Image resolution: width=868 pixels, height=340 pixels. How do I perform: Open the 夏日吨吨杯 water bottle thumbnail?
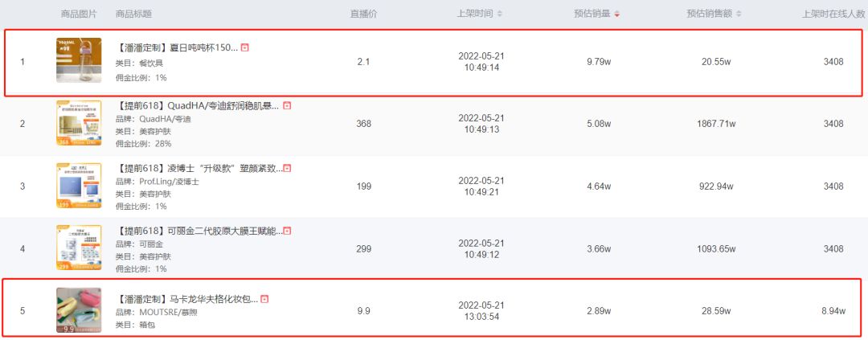tap(79, 60)
